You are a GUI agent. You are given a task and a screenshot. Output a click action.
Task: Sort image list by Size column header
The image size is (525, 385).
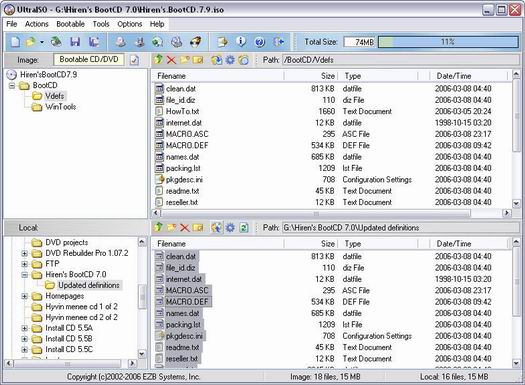[x=311, y=76]
